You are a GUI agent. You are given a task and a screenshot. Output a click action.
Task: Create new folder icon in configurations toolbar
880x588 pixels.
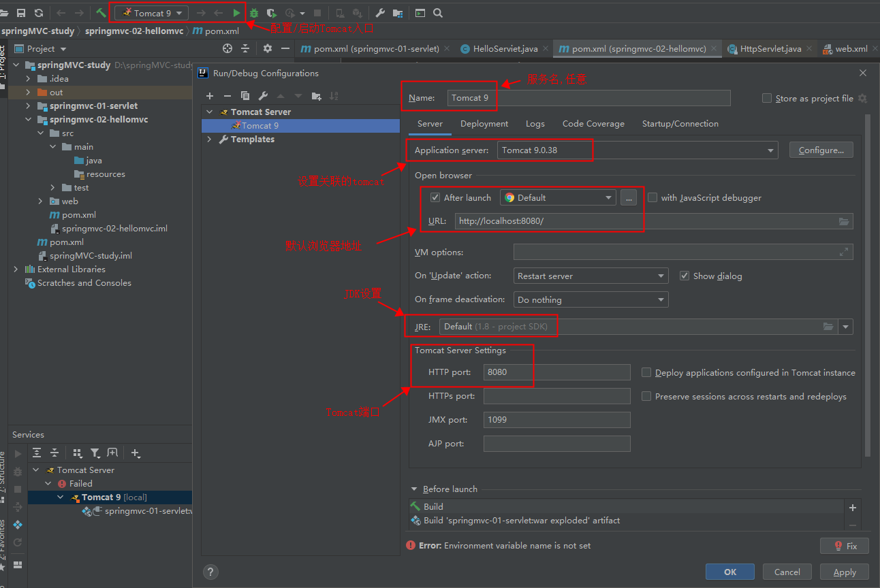coord(316,96)
